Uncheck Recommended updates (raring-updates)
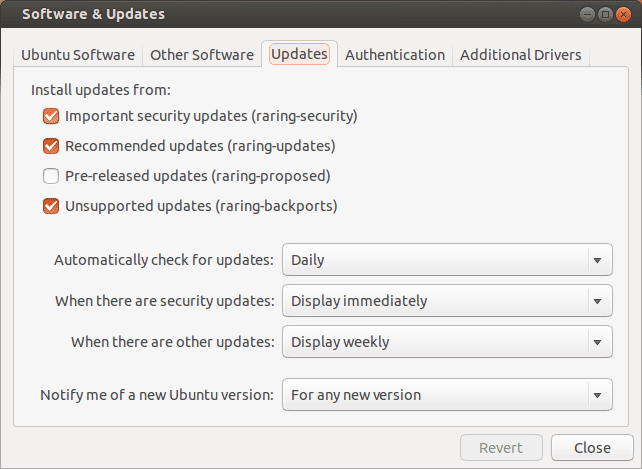Image resolution: width=642 pixels, height=469 pixels. 51,146
